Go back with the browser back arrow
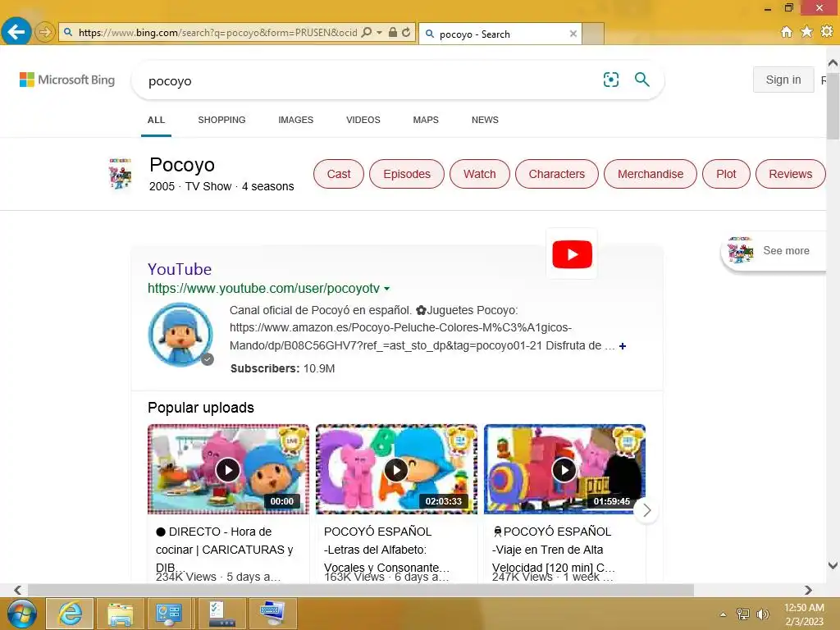The image size is (840, 630). click(x=16, y=32)
